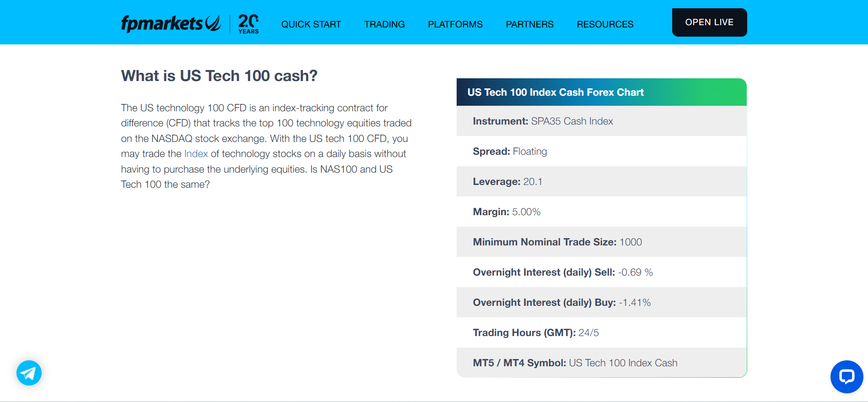Click the 'MT5 / MT4 Symbol' row
The width and height of the screenshot is (868, 402).
(601, 363)
